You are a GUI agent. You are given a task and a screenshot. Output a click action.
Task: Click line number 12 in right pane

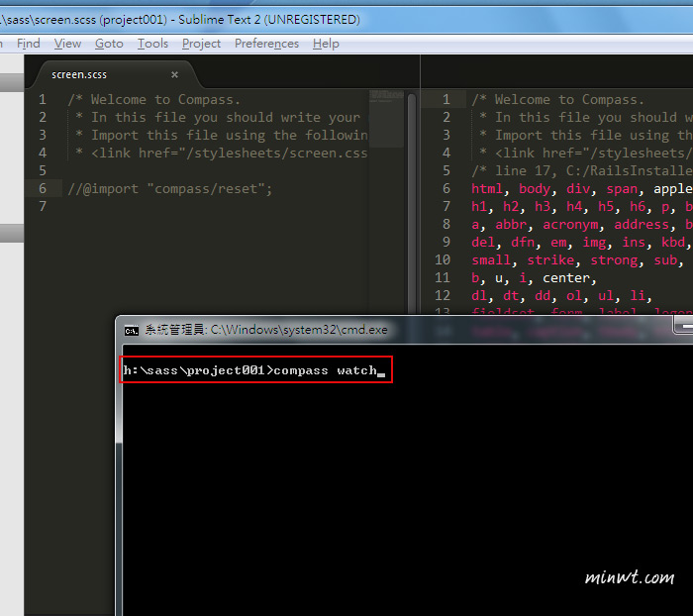443,295
